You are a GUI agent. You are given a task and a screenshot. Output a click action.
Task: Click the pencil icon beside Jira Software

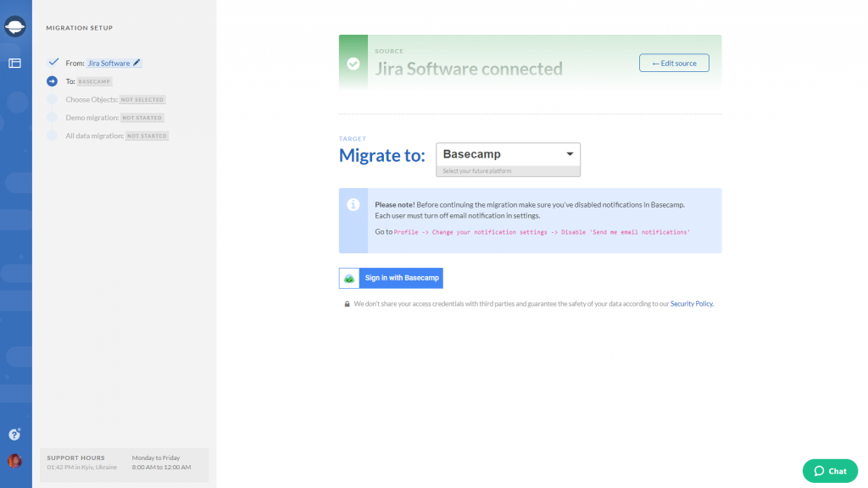[x=137, y=63]
